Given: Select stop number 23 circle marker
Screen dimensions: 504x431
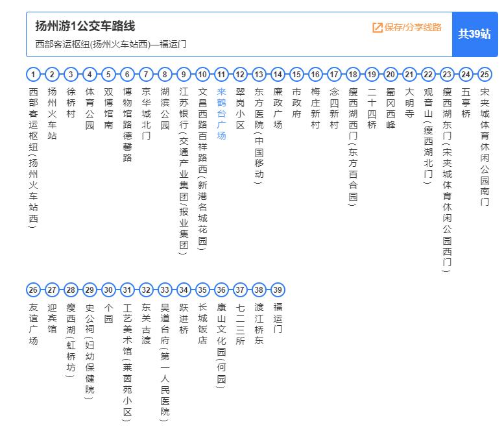Looking at the screenshot, I should (x=447, y=75).
